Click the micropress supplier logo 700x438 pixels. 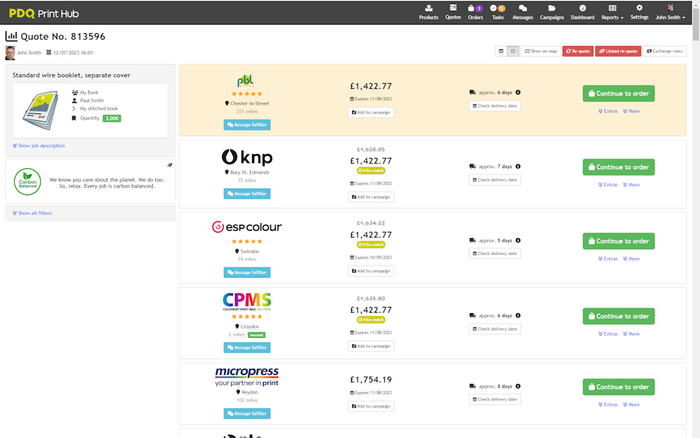(247, 376)
